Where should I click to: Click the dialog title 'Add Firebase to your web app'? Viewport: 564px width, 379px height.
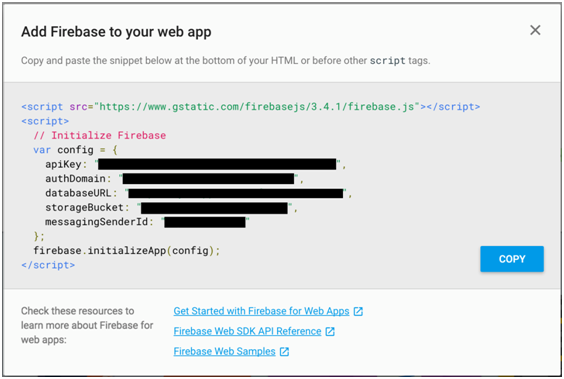point(116,32)
